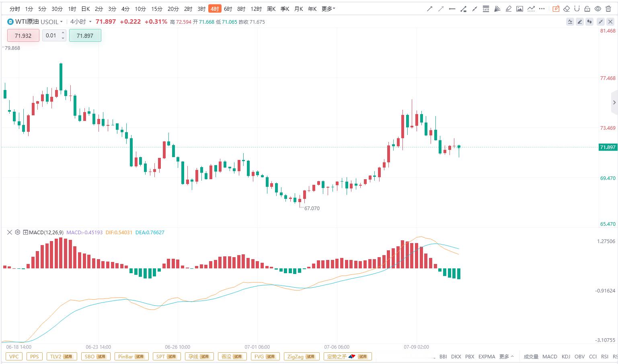618x364 pixels.
Task: Switch to the 分时 timeframe
Action: pos(15,9)
